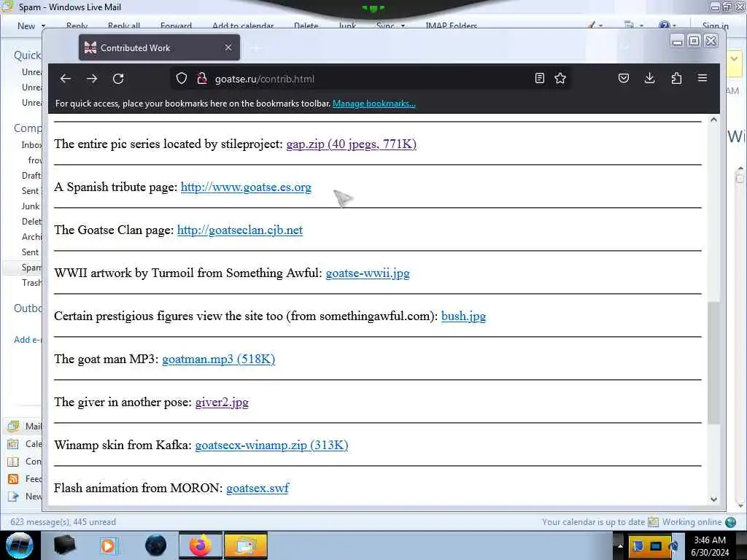
Task: Select the Contributed Work tab
Action: click(x=159, y=47)
